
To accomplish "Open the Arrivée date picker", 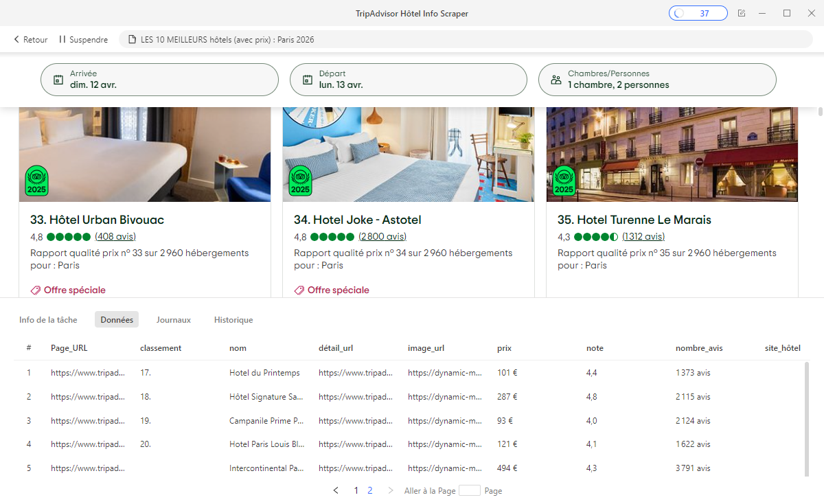I will point(159,79).
